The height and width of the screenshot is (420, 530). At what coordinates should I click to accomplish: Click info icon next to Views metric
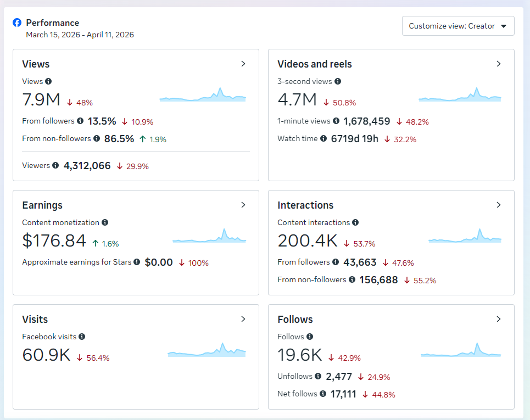coord(48,81)
